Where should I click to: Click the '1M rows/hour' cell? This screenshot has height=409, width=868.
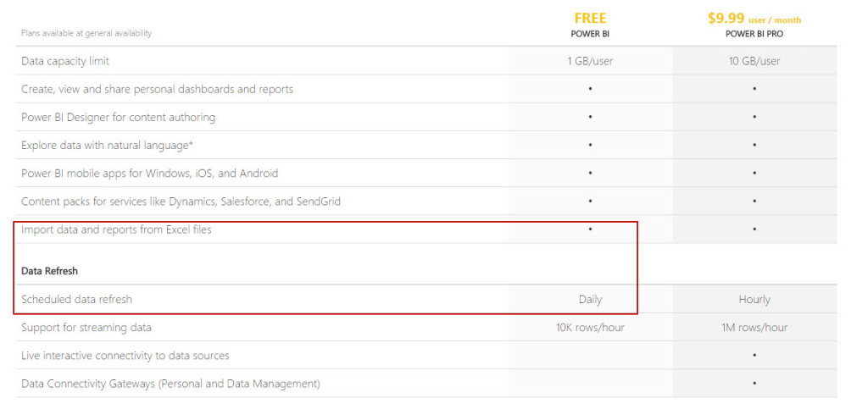(754, 328)
